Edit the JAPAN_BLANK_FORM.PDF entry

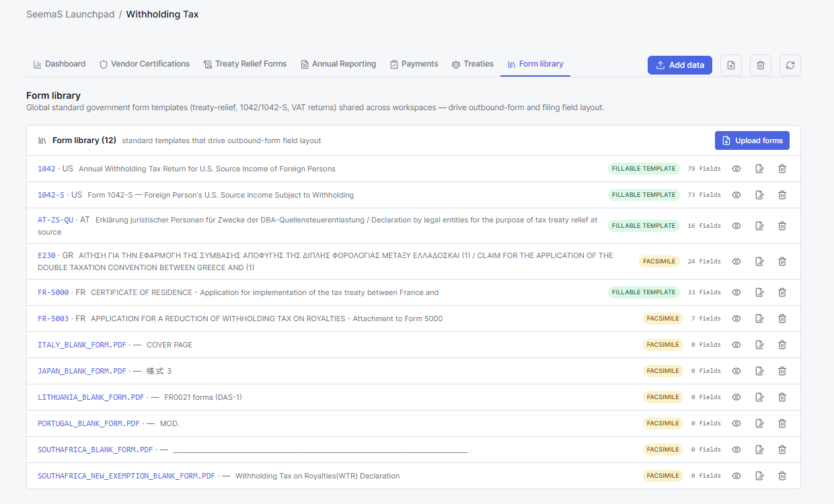click(759, 371)
